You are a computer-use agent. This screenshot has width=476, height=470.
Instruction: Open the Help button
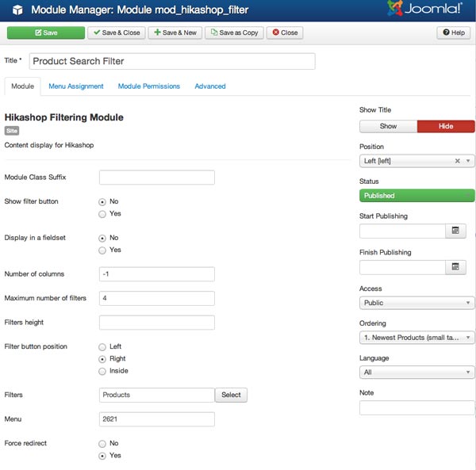tap(454, 32)
